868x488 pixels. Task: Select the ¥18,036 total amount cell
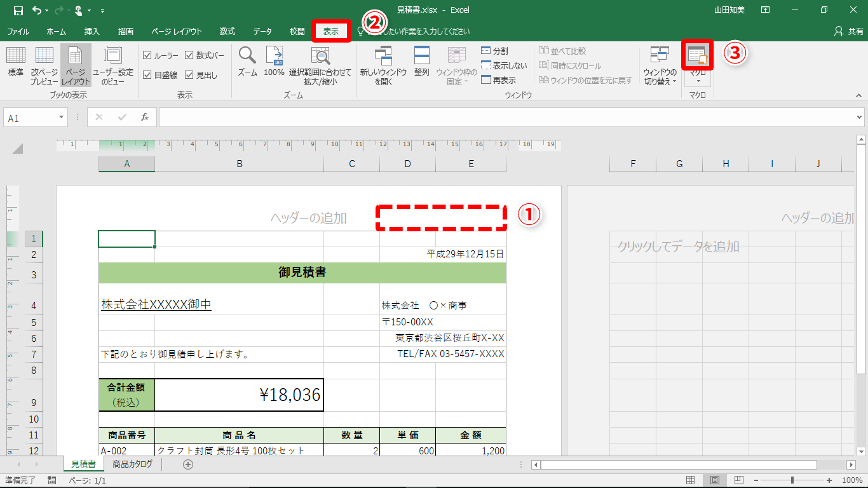tap(239, 395)
